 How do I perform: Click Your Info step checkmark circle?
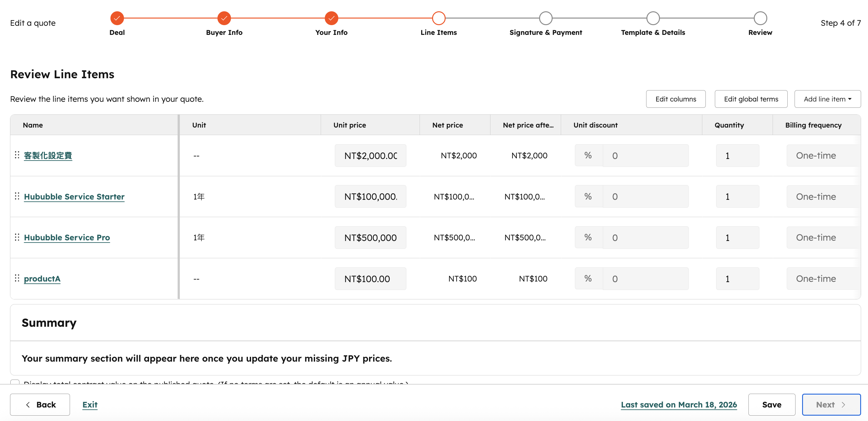click(x=331, y=18)
